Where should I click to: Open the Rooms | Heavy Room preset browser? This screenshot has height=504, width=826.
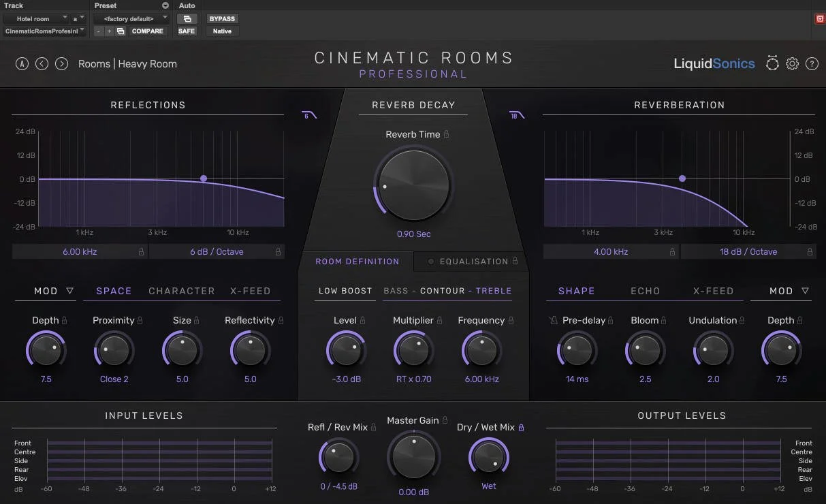(127, 63)
